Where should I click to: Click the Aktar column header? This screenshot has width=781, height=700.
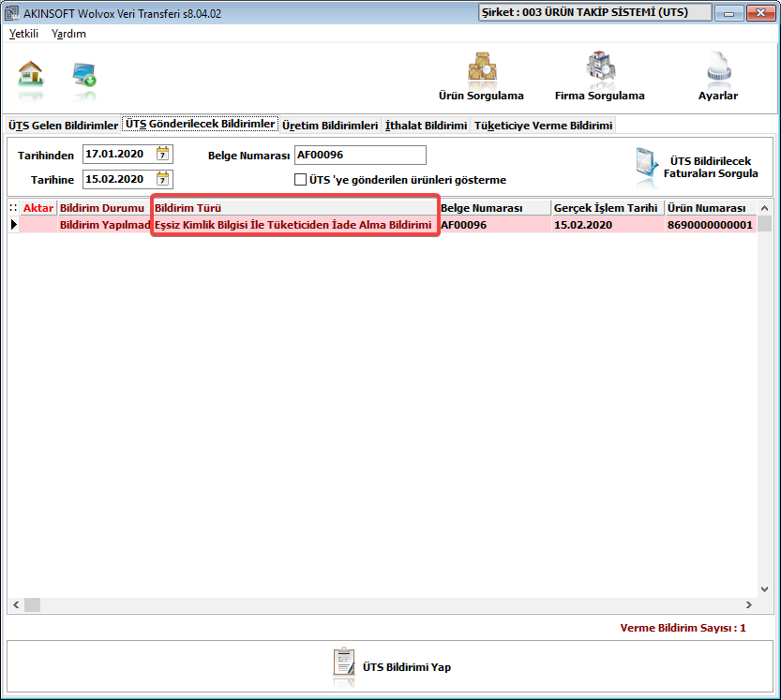tap(38, 208)
